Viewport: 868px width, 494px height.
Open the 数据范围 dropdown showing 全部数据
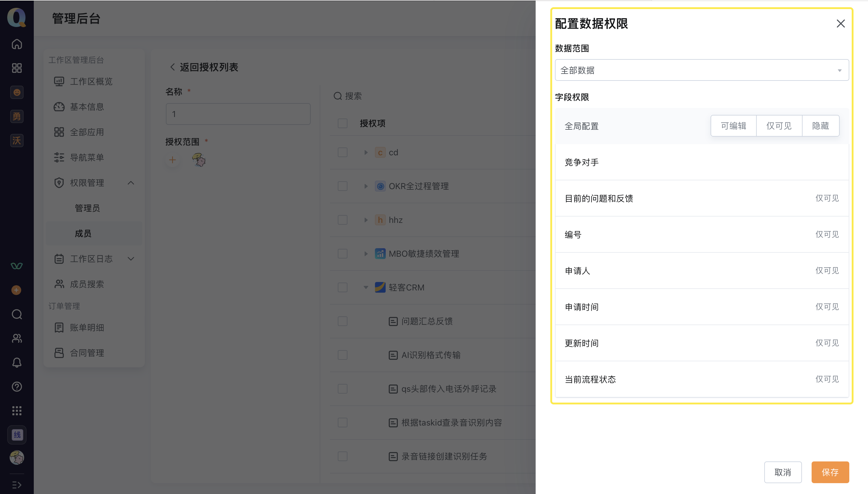click(702, 70)
